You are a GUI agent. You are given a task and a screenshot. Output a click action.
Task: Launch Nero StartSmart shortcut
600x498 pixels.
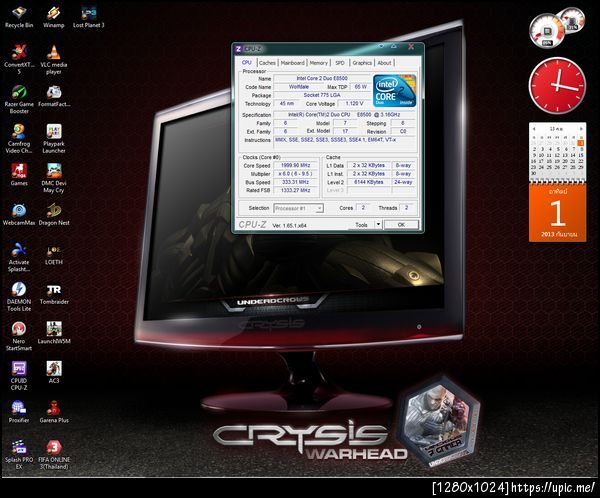pos(19,336)
